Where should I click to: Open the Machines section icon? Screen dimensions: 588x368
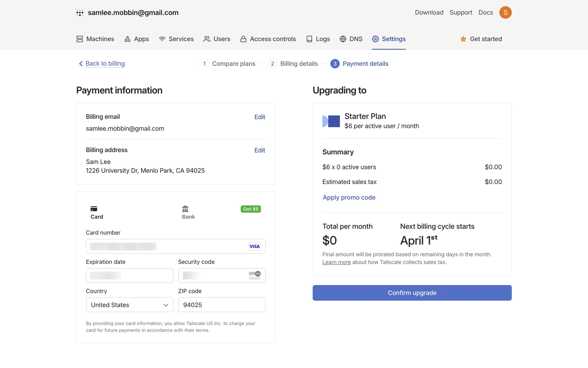pyautogui.click(x=80, y=39)
